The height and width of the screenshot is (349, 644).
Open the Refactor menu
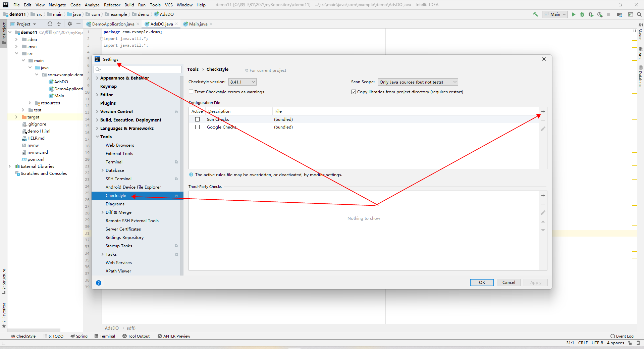click(x=112, y=5)
